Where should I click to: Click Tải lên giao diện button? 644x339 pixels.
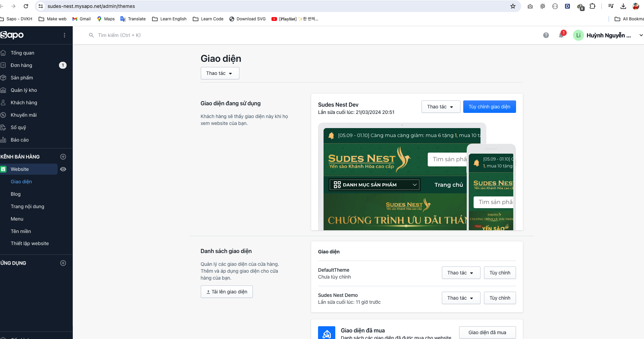pyautogui.click(x=227, y=292)
